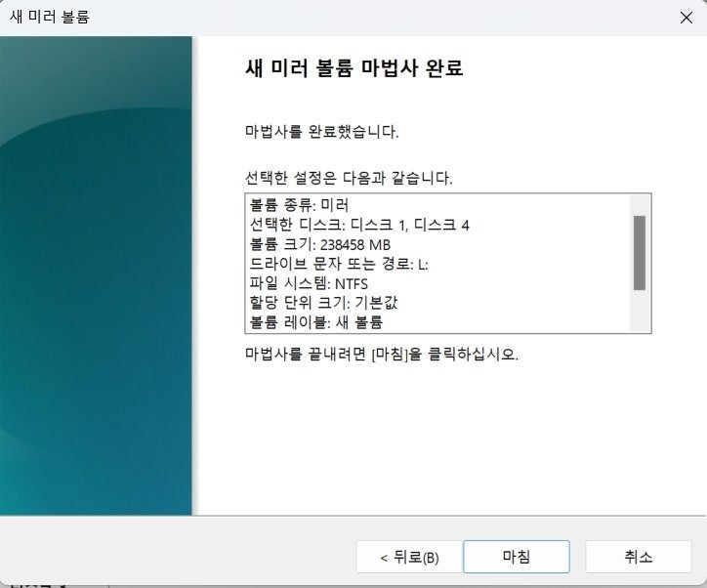Screen dimensions: 707x588
Task: Click the 마법사를 완료했습니다 text
Action: 322,132
